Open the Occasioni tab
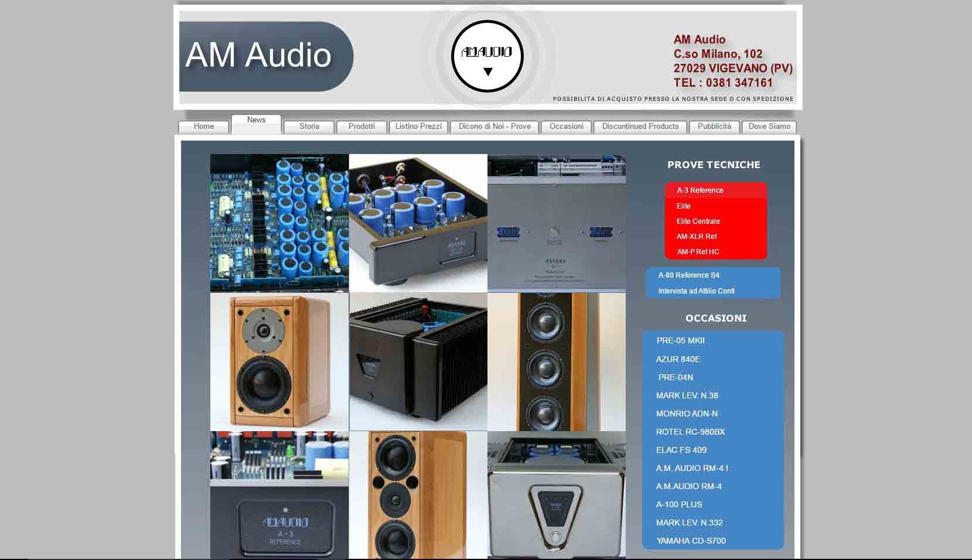Screen dimensions: 972x560 (x=566, y=127)
